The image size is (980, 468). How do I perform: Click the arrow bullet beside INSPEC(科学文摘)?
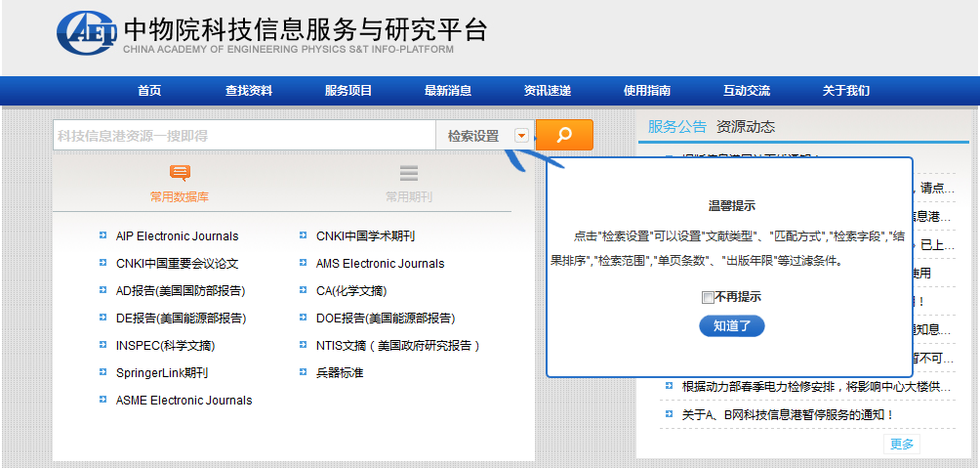pyautogui.click(x=102, y=345)
